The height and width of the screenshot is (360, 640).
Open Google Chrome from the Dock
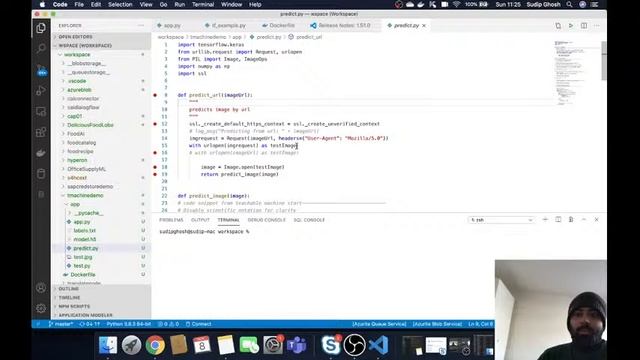[155, 345]
